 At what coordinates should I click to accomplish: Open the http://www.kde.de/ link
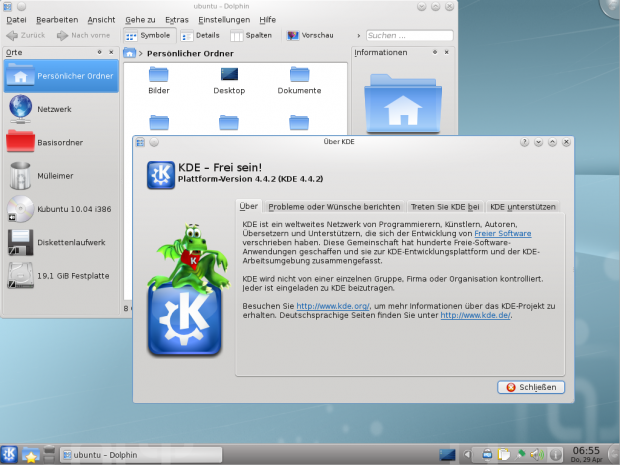tap(475, 315)
